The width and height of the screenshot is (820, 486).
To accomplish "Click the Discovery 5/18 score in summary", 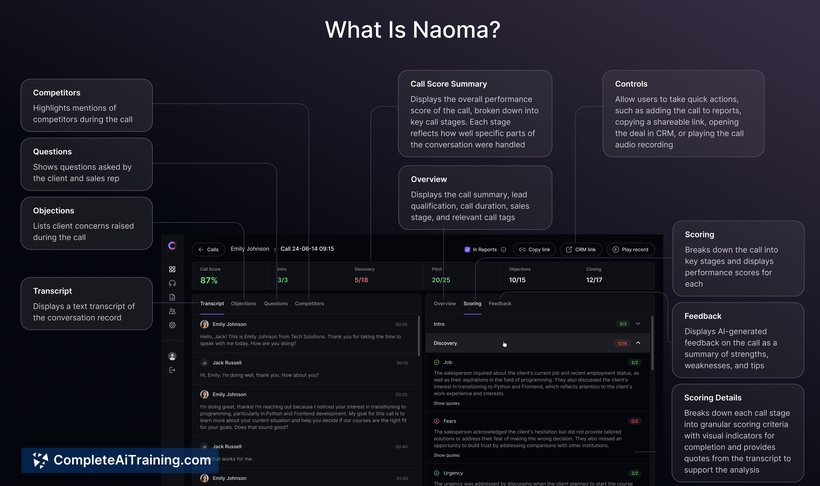I will 361,280.
